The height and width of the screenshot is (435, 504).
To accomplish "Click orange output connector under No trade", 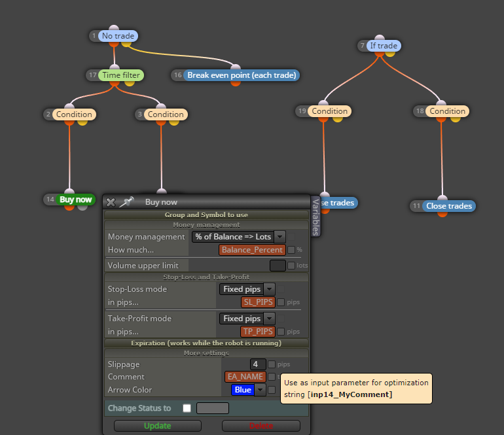I will coord(113,44).
